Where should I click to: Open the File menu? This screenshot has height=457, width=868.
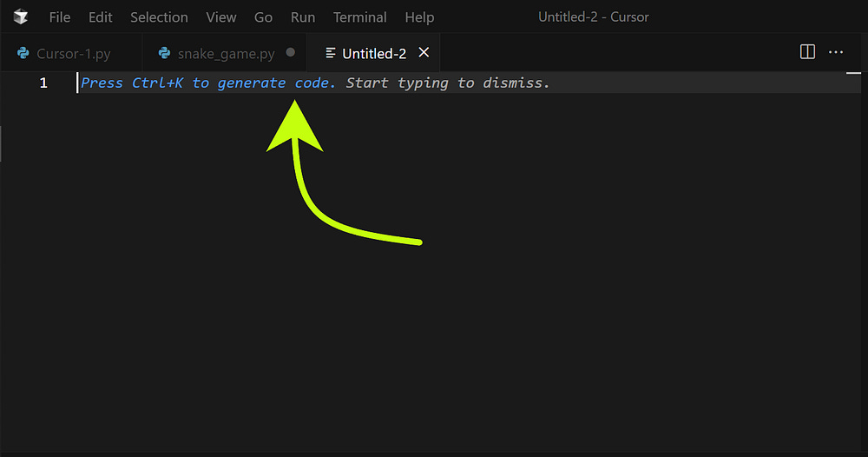pos(60,17)
